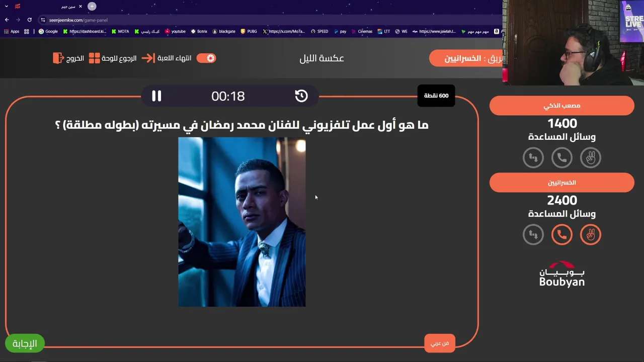Open the Google bookmark
Viewport: 644px width, 362px height.
pyautogui.click(x=48, y=31)
